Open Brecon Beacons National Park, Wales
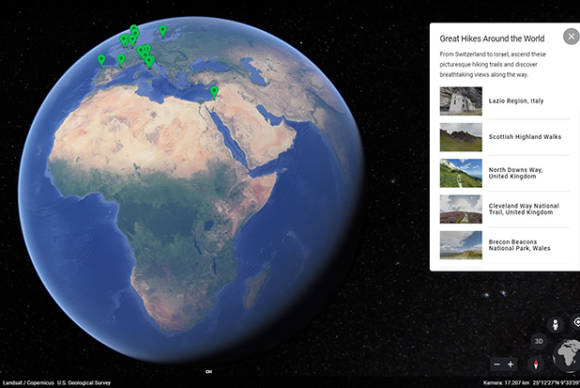 [x=505, y=245]
